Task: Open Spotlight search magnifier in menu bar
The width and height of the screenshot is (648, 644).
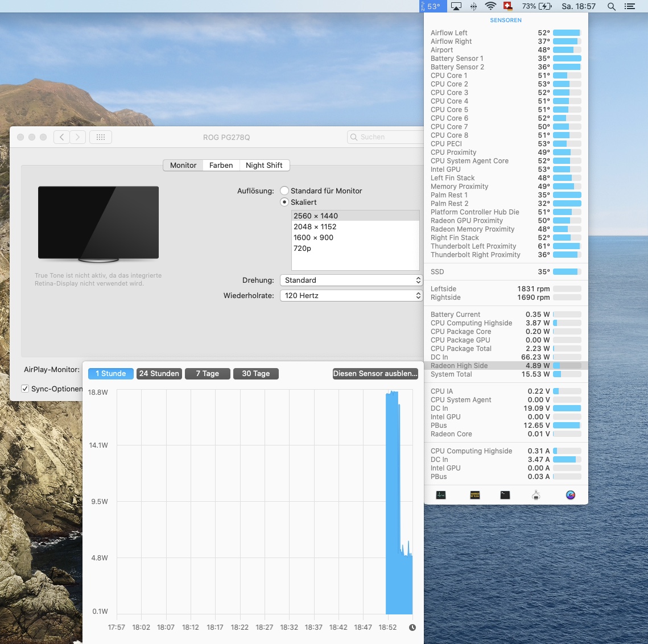Action: pyautogui.click(x=611, y=6)
